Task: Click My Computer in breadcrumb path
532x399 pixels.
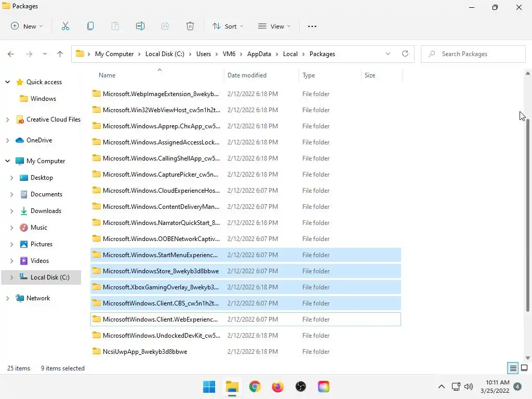Action: (114, 54)
